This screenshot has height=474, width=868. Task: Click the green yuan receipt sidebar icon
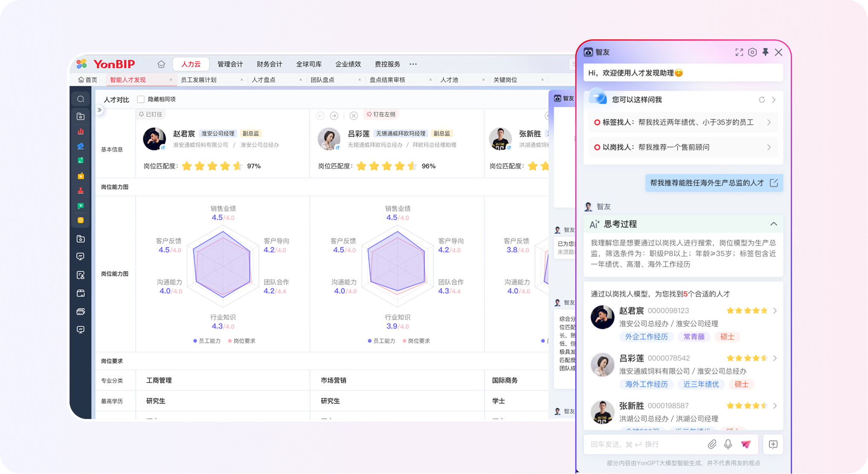coord(81,206)
